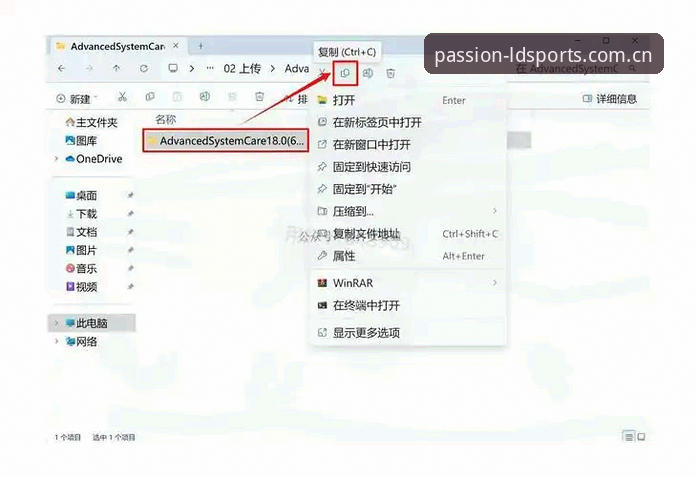Select AdvancedSystemCare18.0(6... folder
696x477 pixels.
point(225,141)
